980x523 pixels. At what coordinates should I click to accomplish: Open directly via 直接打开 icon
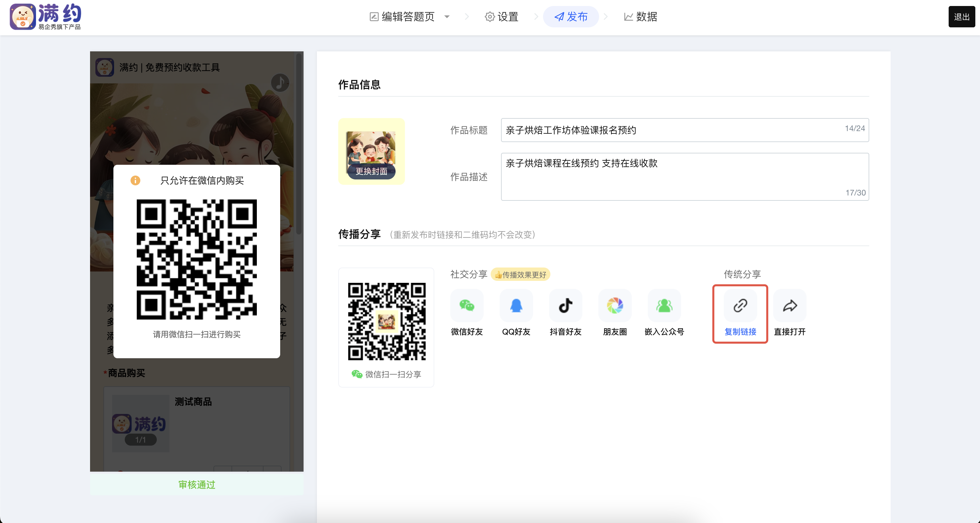790,306
